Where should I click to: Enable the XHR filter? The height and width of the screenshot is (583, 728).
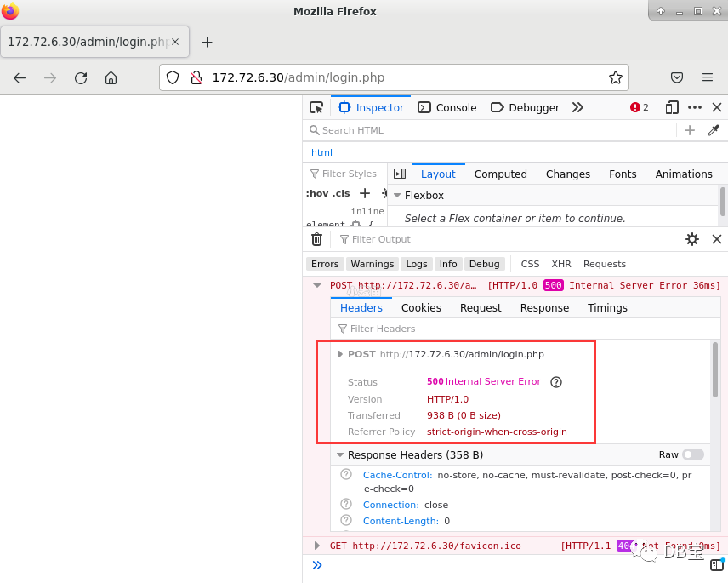coord(561,264)
